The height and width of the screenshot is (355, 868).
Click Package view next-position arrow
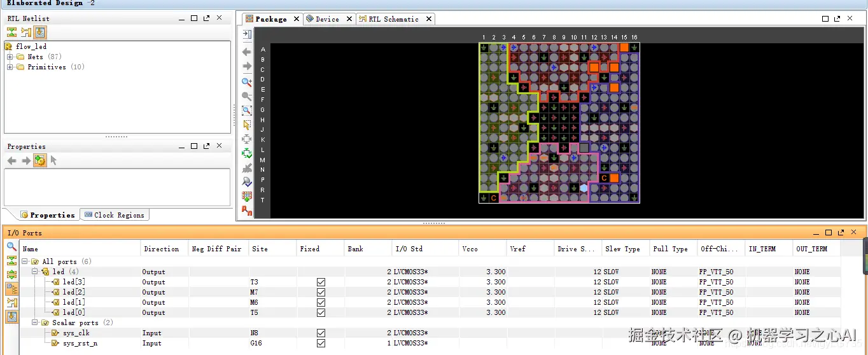coord(247,66)
